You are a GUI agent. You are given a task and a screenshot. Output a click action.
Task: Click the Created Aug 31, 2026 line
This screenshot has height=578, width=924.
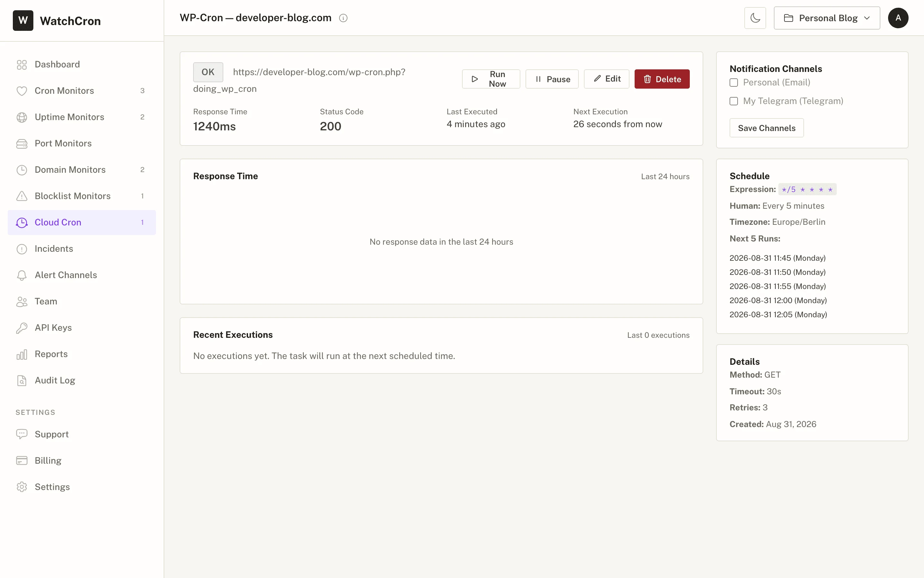tap(773, 424)
